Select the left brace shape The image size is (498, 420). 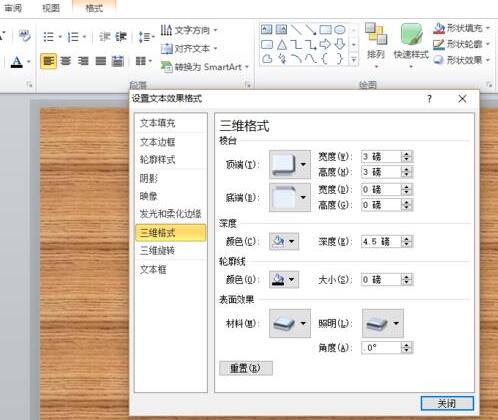325,59
